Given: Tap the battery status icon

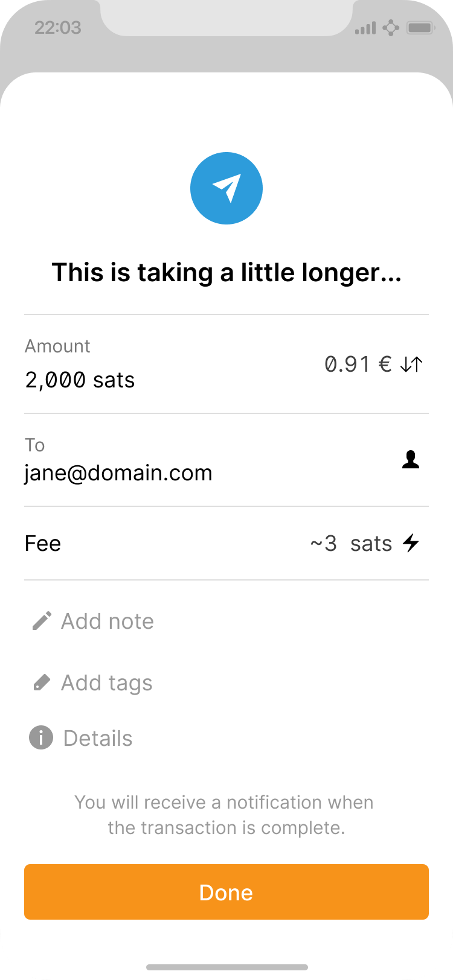Looking at the screenshot, I should (x=419, y=28).
